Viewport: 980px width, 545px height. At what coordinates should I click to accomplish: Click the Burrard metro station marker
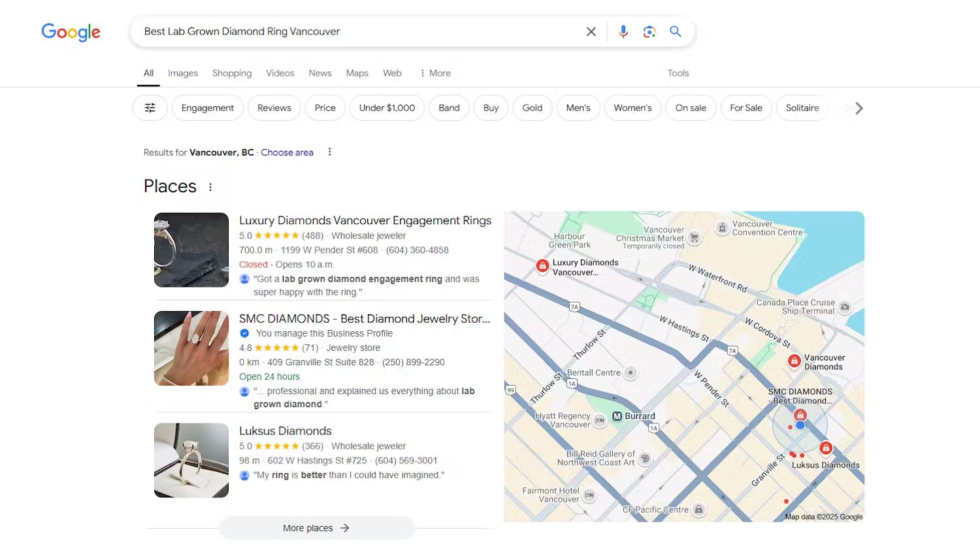(x=617, y=416)
